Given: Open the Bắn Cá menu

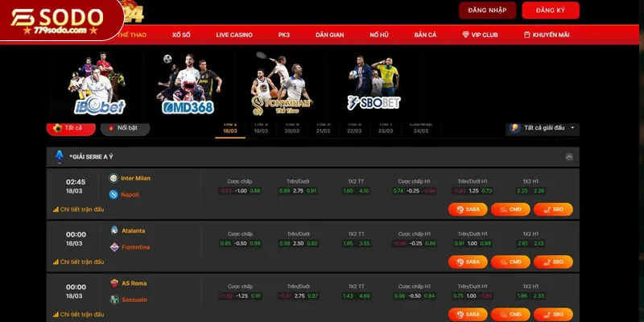Looking at the screenshot, I should [x=425, y=35].
